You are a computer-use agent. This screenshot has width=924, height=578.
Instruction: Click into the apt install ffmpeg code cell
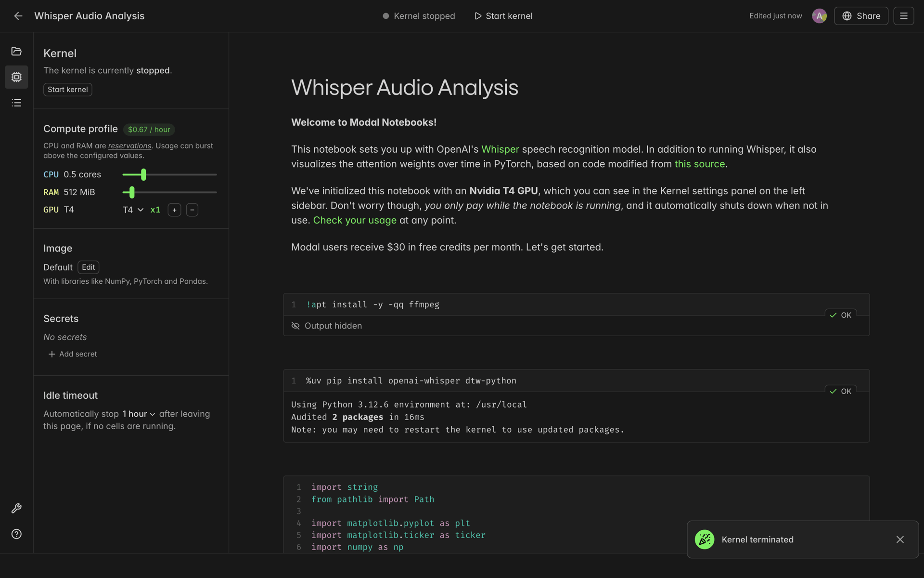(576, 304)
